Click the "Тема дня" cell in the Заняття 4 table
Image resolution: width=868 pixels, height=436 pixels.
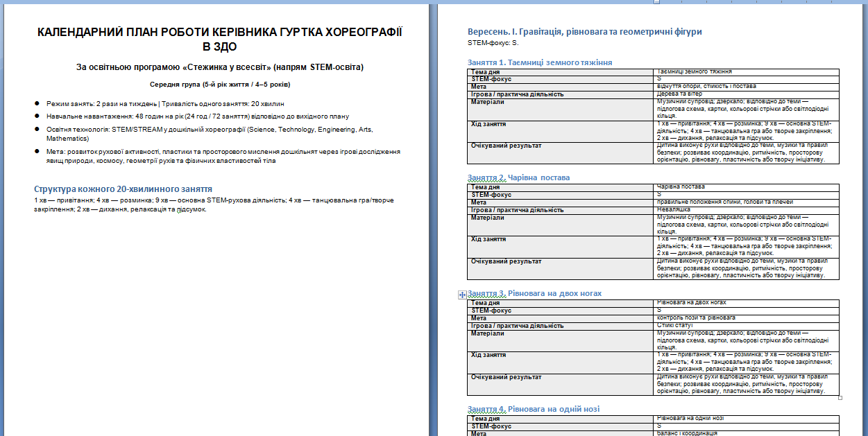561,419
